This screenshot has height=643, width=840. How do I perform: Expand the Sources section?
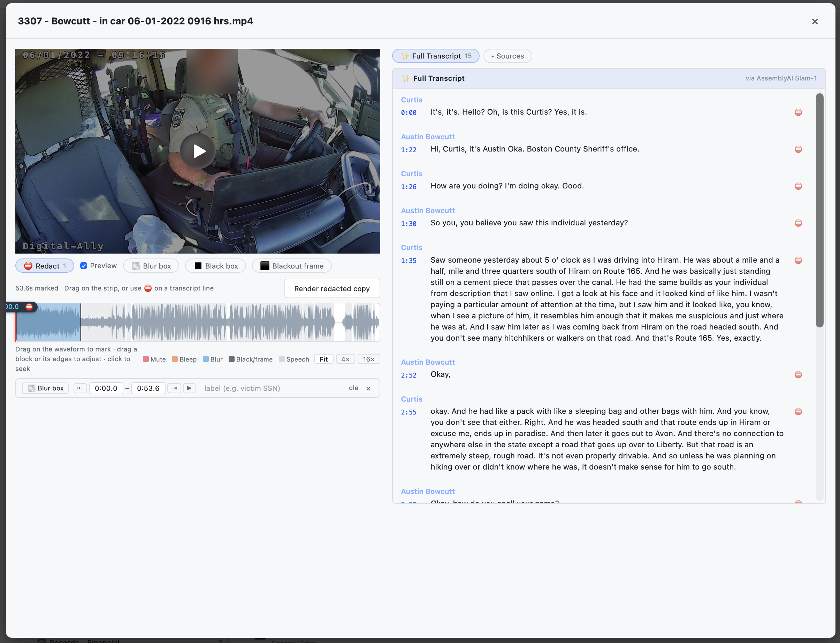coord(507,56)
